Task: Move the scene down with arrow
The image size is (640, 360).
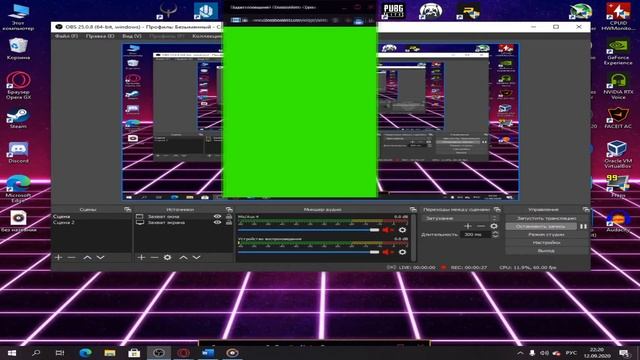Action: click(x=100, y=258)
